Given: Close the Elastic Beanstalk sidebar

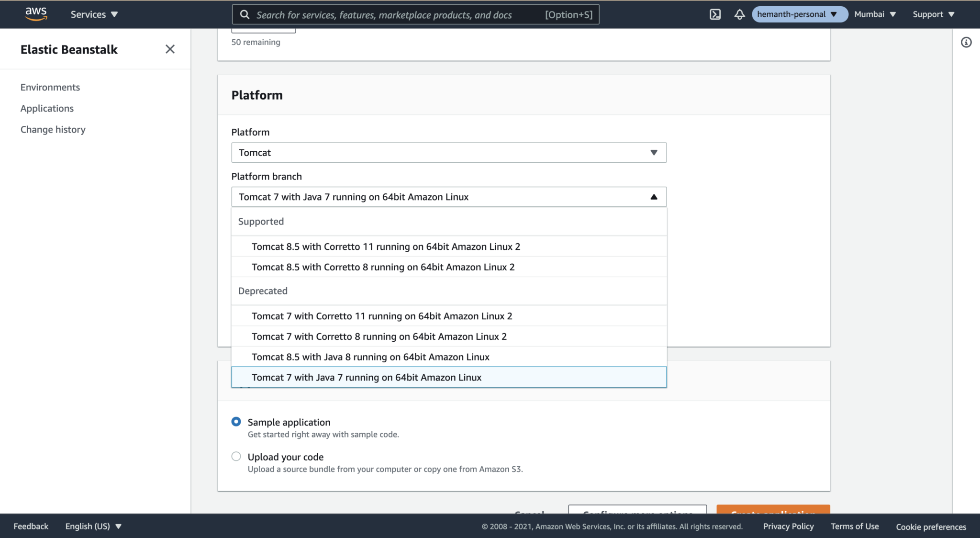Looking at the screenshot, I should [x=170, y=49].
